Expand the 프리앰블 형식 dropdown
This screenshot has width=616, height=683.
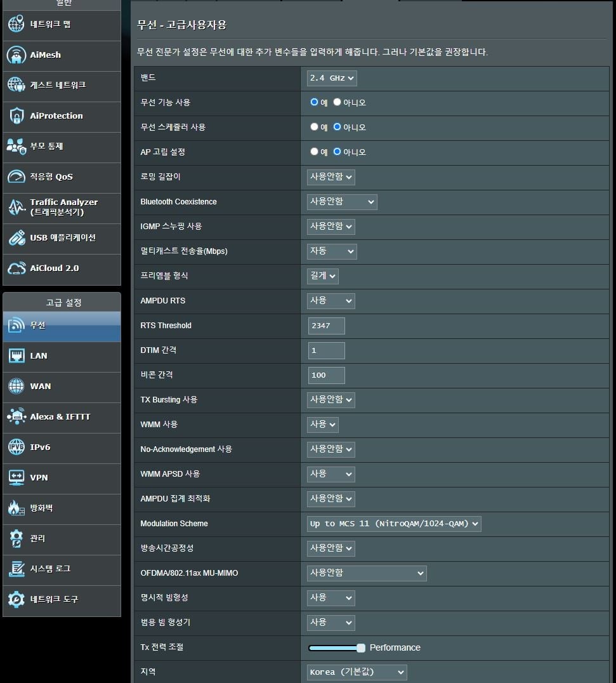[x=322, y=275]
